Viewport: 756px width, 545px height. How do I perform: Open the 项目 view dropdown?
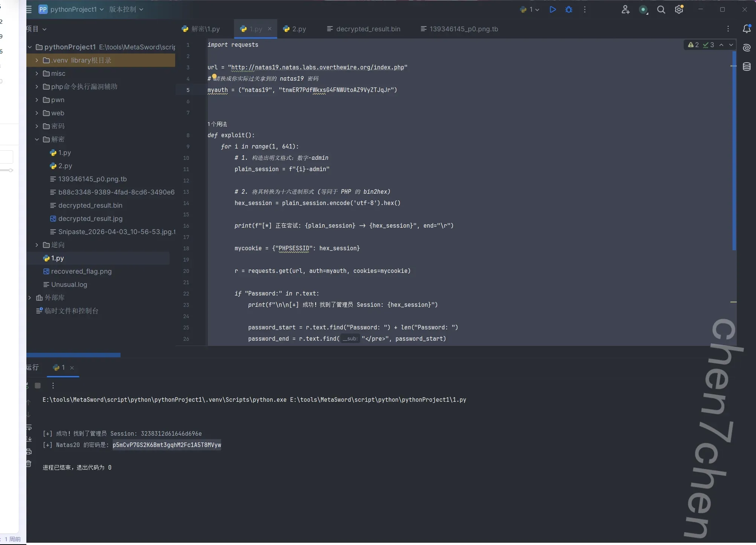tap(36, 29)
